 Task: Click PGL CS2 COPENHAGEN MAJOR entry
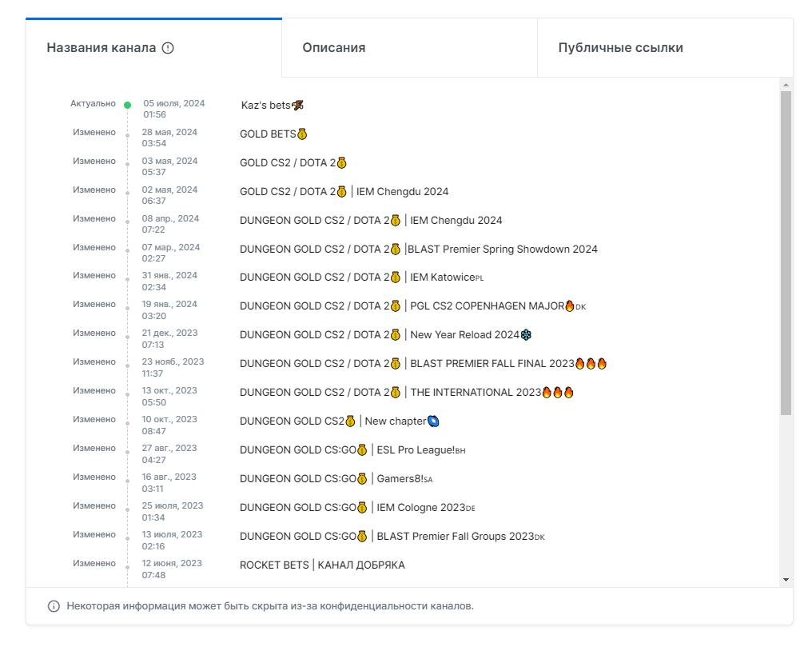tap(412, 306)
